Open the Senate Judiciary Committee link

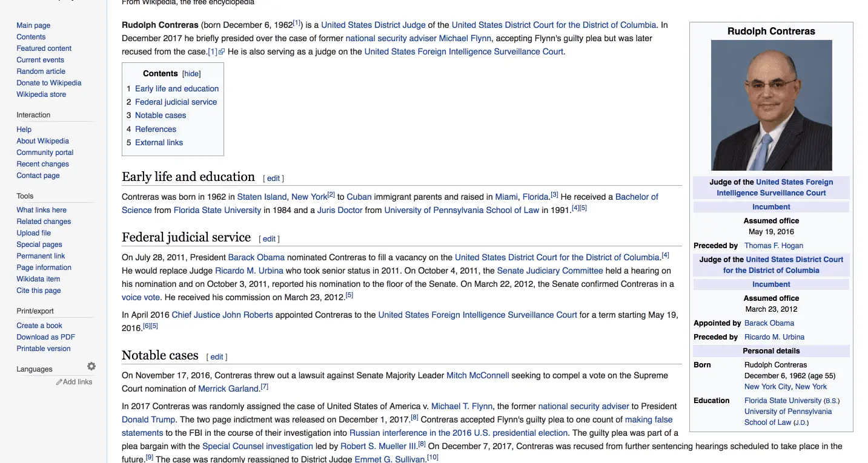pos(549,271)
